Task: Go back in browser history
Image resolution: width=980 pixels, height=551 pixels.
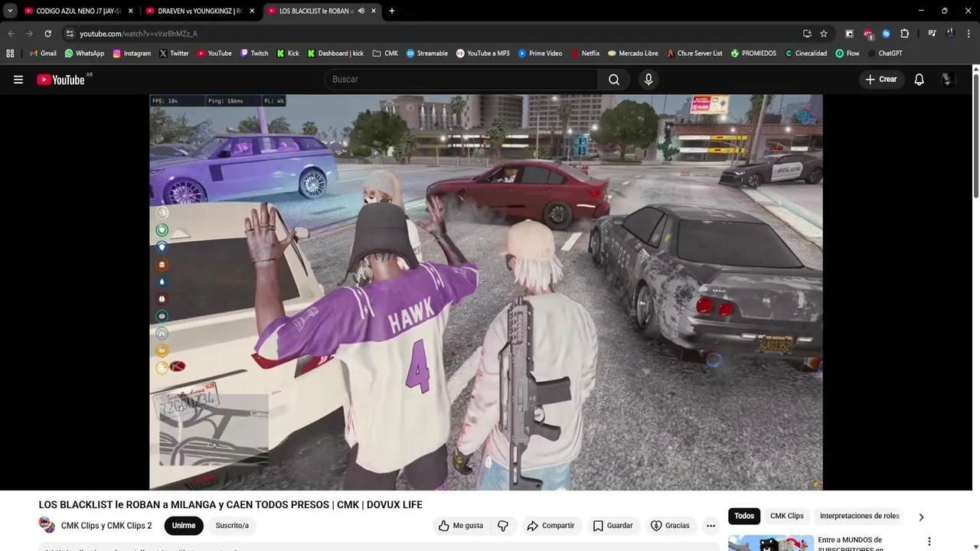Action: [x=11, y=34]
